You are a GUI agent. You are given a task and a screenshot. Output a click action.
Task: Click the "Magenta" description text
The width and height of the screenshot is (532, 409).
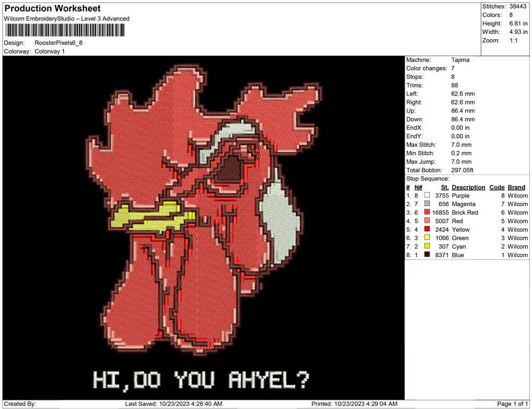pos(463,204)
